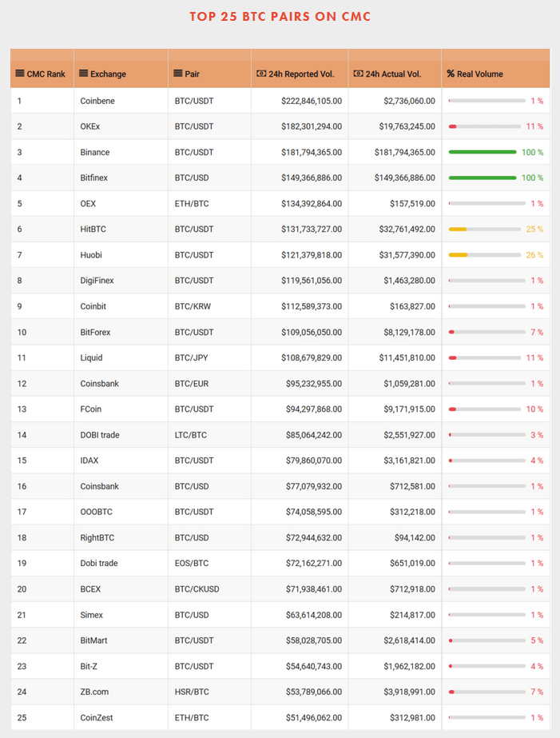The height and width of the screenshot is (738, 560).
Task: Select the Liquid exchange cell
Action: [121, 357]
